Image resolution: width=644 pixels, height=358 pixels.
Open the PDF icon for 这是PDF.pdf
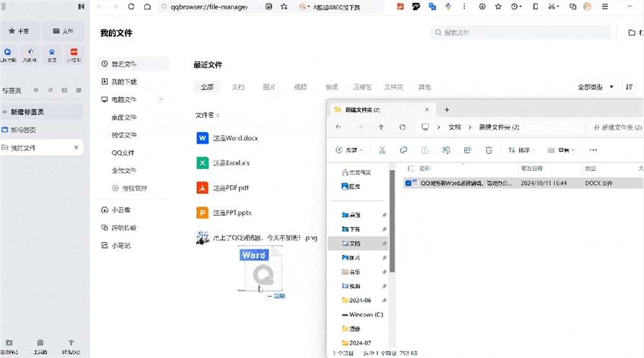tap(202, 187)
